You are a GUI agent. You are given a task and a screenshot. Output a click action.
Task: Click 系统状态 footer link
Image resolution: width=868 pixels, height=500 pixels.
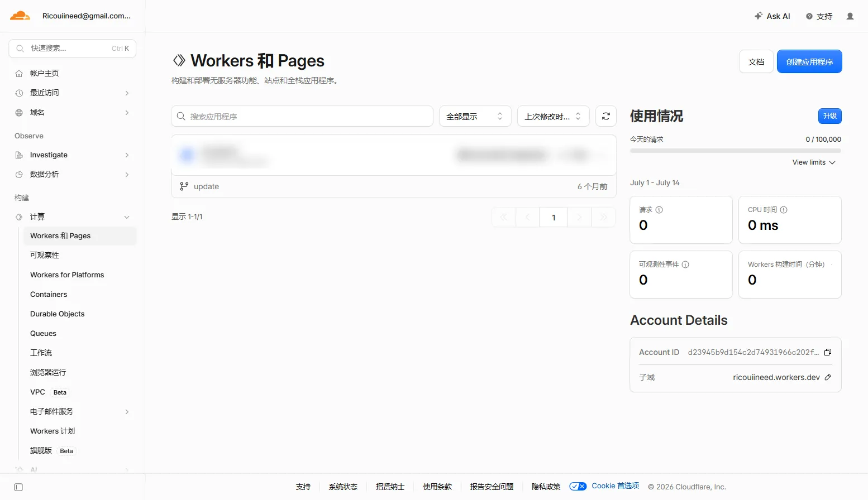[343, 487]
